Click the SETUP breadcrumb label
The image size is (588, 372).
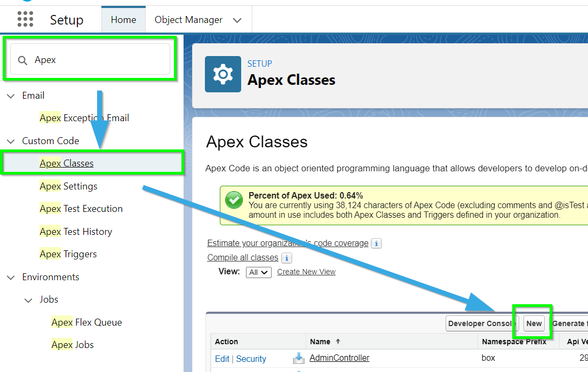259,64
